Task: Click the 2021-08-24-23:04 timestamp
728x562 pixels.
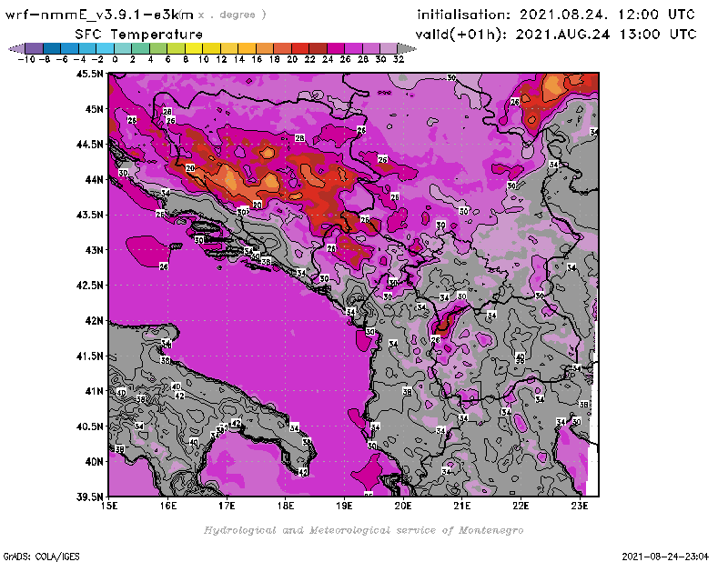Action: click(665, 557)
